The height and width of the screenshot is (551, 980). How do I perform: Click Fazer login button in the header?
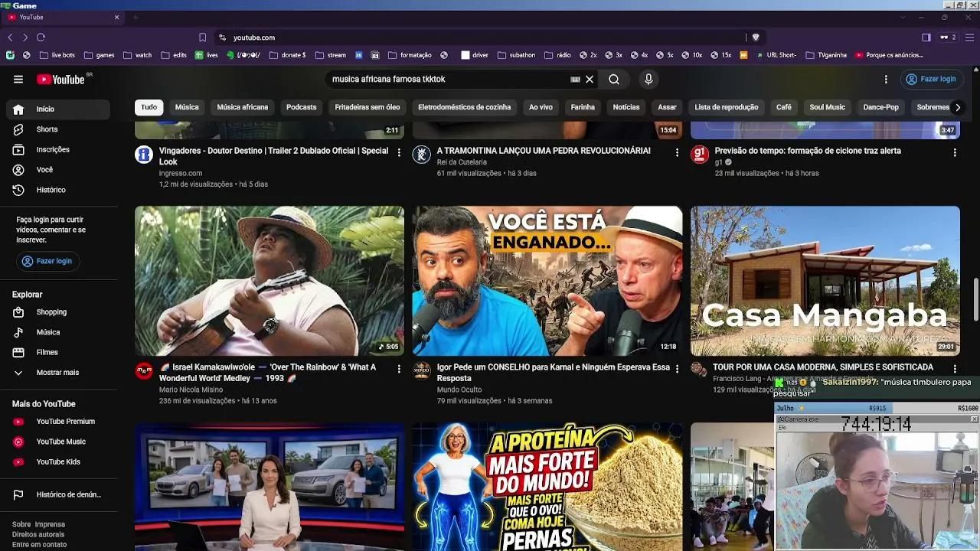point(931,79)
